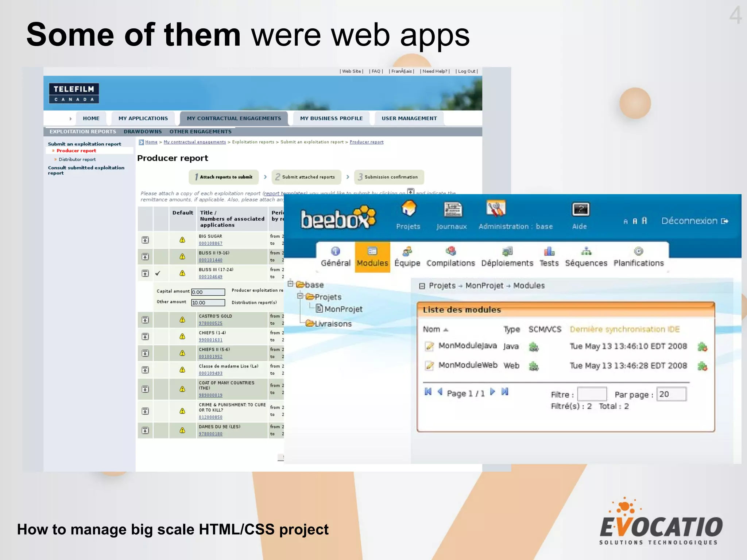Attach report for CASTRO'S GOLD row
747x560 pixels.
145,320
